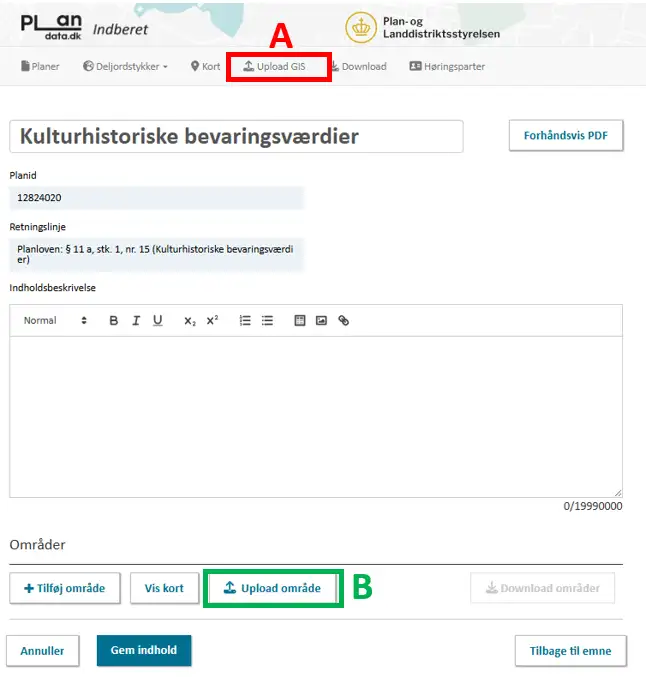Toggle bold formatting in the editor
Screen dimensions: 646x677
tap(113, 321)
